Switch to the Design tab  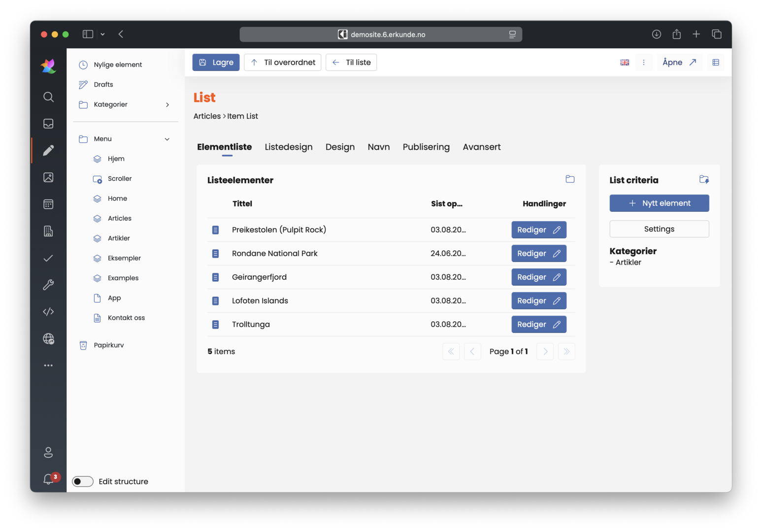pyautogui.click(x=340, y=147)
